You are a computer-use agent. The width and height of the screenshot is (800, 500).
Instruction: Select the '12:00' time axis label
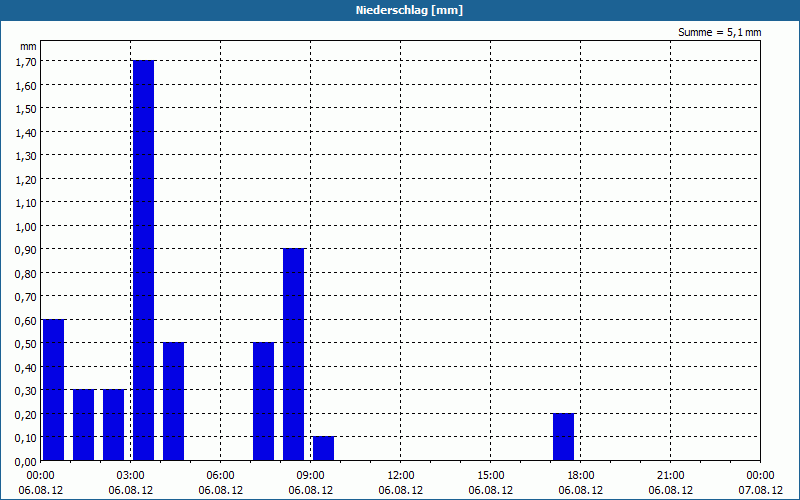click(x=401, y=476)
